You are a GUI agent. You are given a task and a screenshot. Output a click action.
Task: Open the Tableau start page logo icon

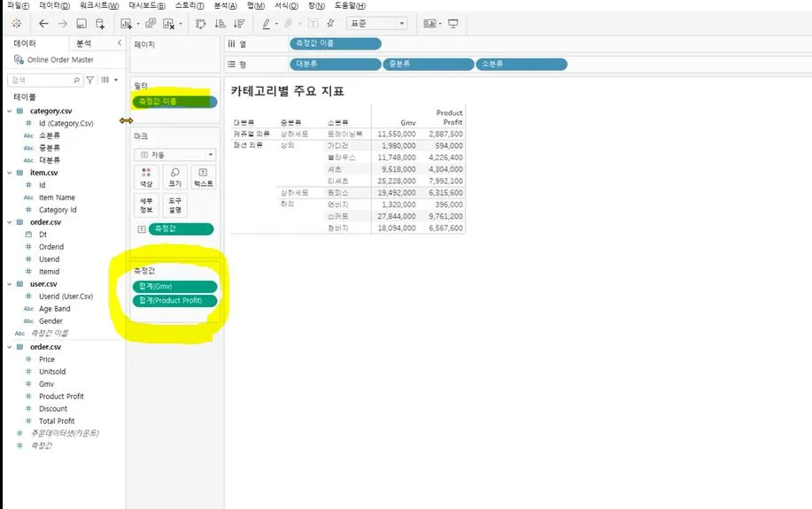pos(17,23)
